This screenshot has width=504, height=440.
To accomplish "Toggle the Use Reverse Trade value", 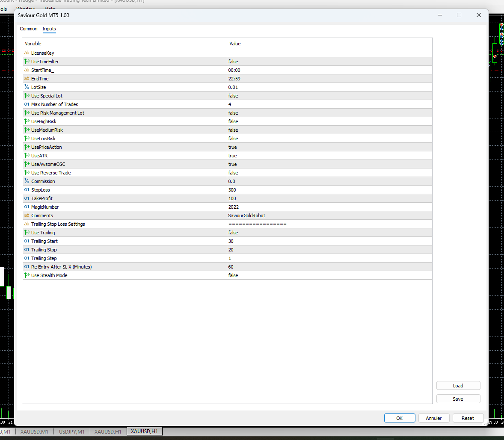I will point(233,173).
